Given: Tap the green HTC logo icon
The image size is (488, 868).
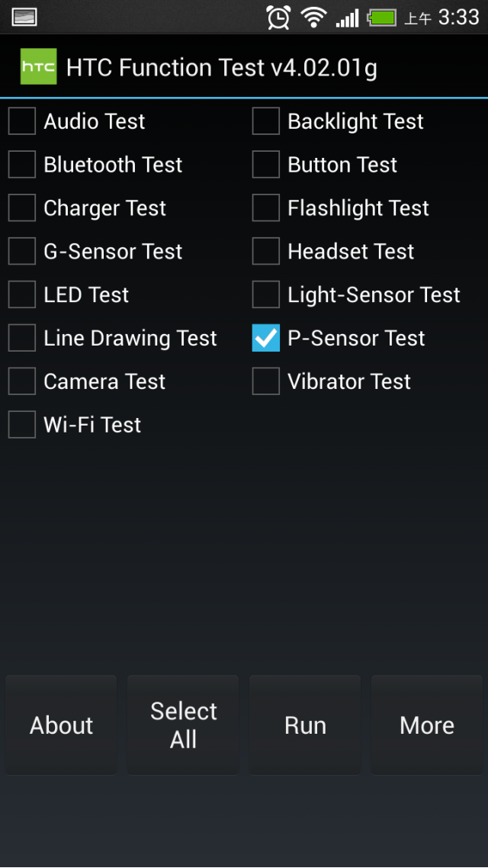Looking at the screenshot, I should (39, 67).
